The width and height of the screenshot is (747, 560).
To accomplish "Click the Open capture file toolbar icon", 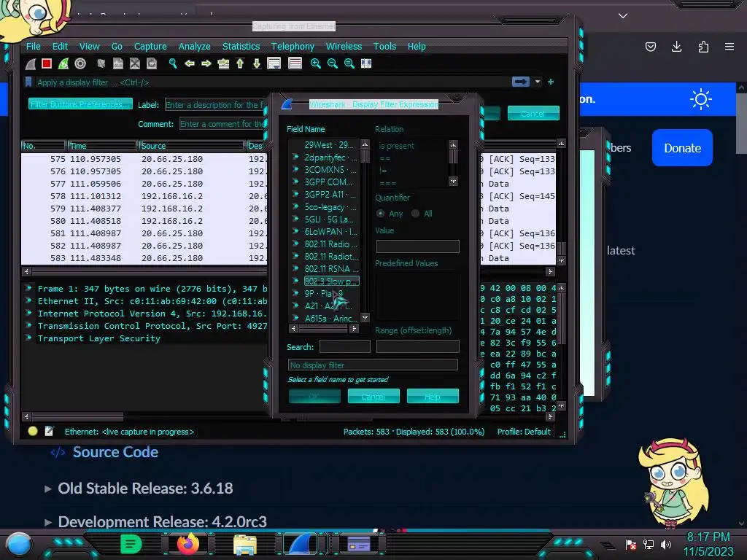I will click(101, 63).
